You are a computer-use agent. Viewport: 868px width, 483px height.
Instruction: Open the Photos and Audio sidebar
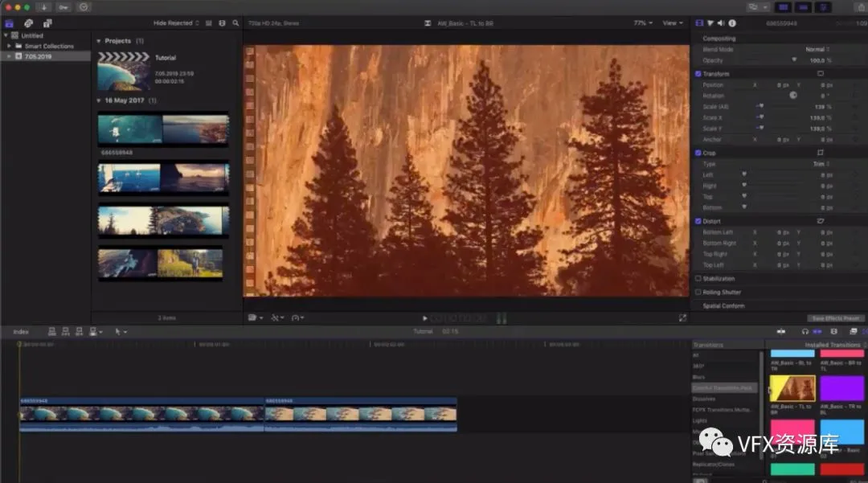(28, 23)
